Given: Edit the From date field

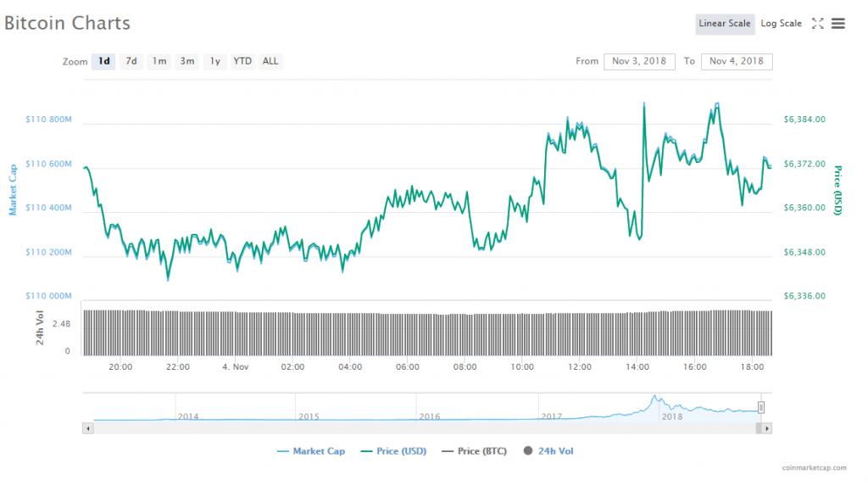Looking at the screenshot, I should tap(639, 61).
